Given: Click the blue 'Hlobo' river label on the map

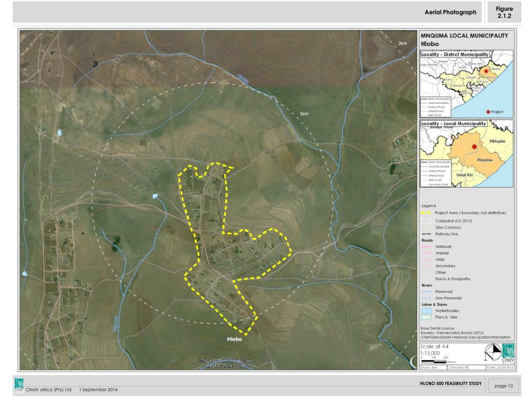Looking at the screenshot, I should point(243,79).
